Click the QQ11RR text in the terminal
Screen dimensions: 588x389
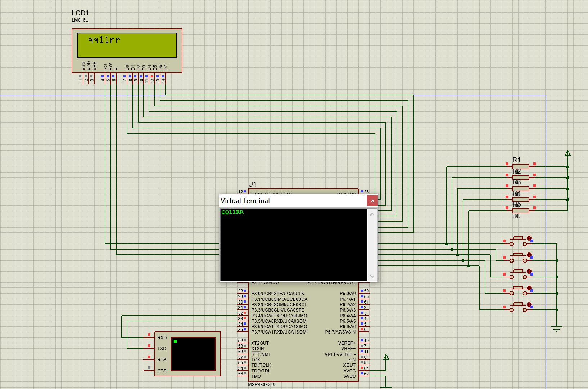[232, 212]
